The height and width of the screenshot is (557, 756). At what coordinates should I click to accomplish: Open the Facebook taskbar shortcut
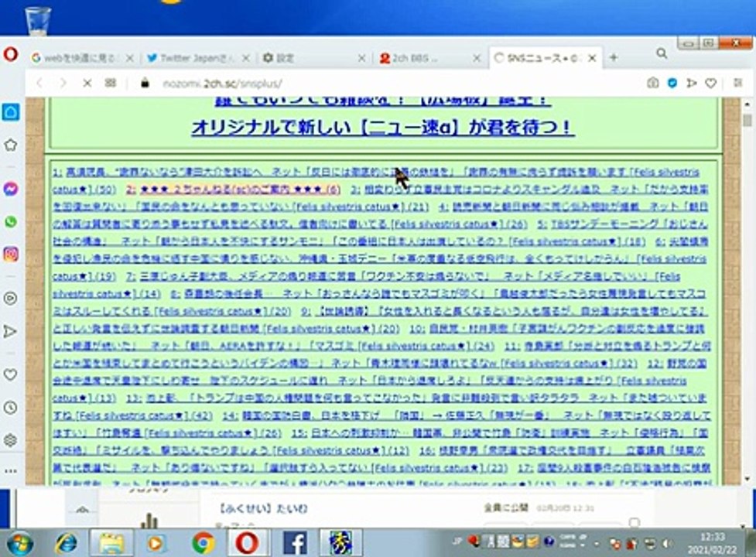click(x=295, y=544)
